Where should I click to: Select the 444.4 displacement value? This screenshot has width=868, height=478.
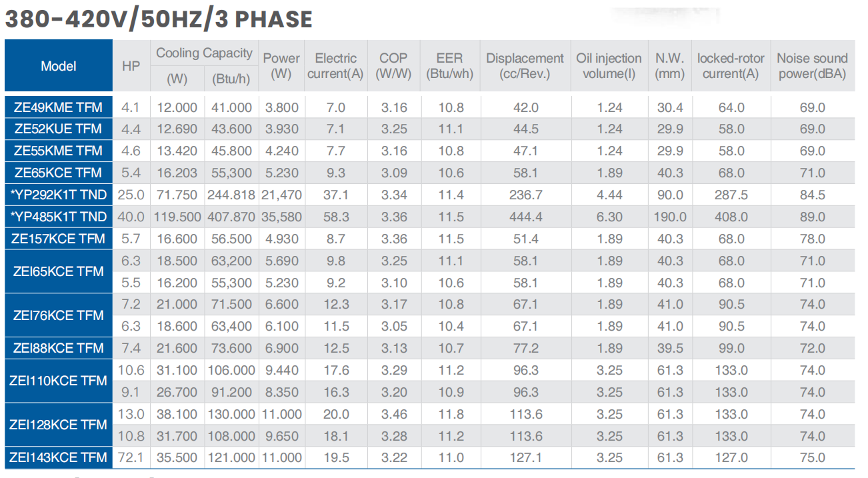525,217
